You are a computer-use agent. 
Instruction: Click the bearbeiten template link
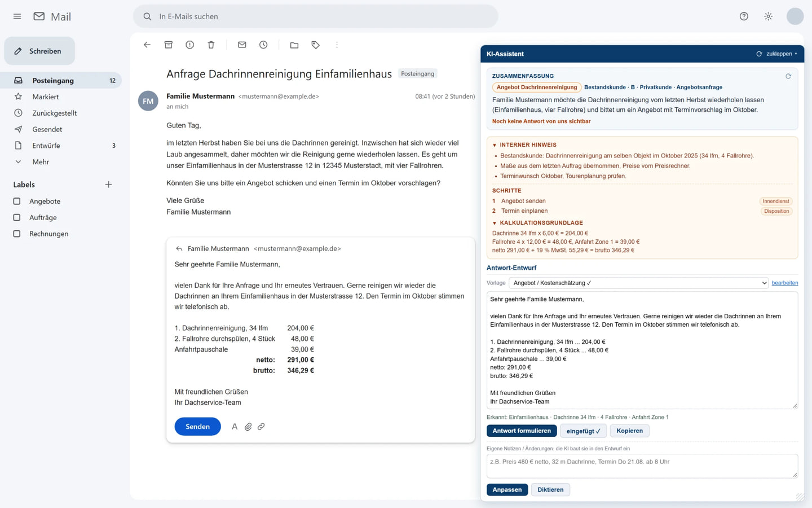point(785,283)
